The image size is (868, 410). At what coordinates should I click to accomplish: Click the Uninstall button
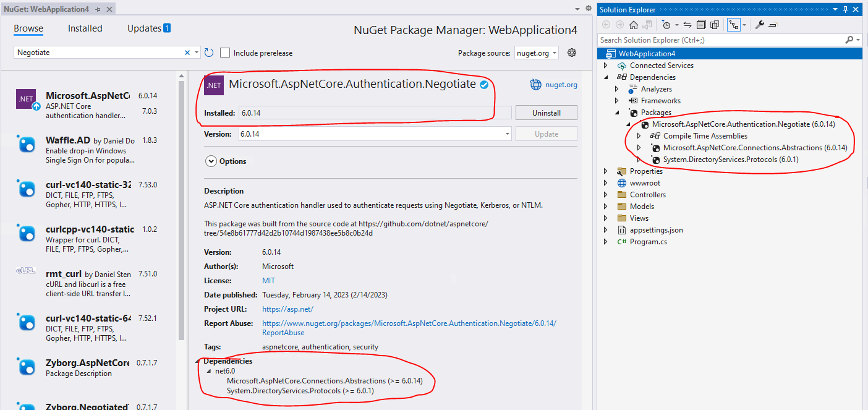pyautogui.click(x=547, y=113)
